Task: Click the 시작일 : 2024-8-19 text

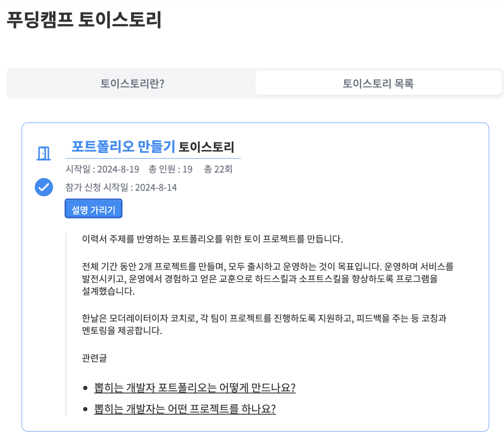Action: [x=102, y=169]
